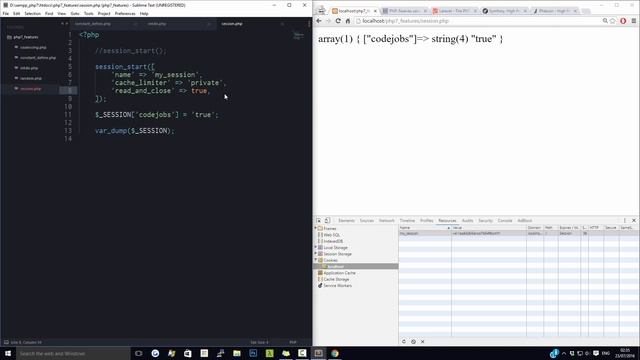Viewport: 640px width, 360px height.
Task: Collapse the php7_features folder in sidebar
Action: (x=22, y=37)
